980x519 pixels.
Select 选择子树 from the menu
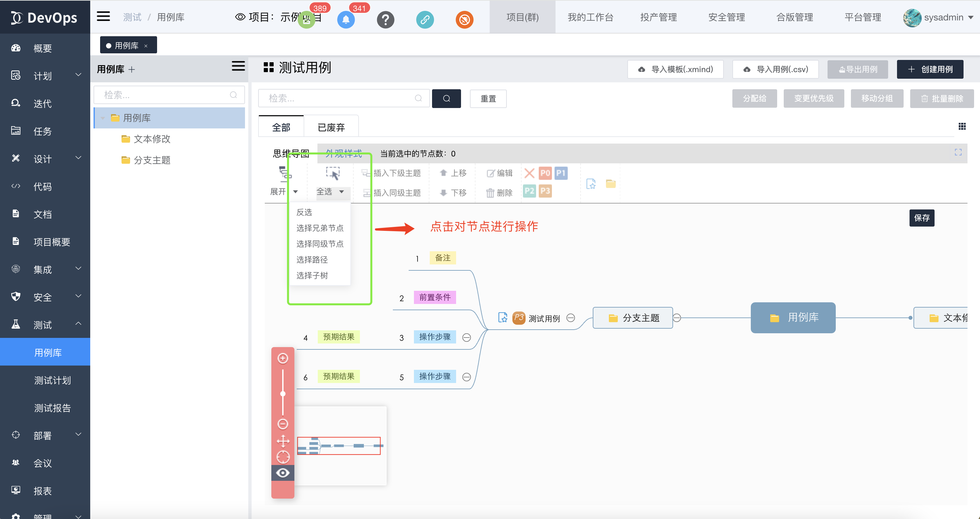click(312, 276)
